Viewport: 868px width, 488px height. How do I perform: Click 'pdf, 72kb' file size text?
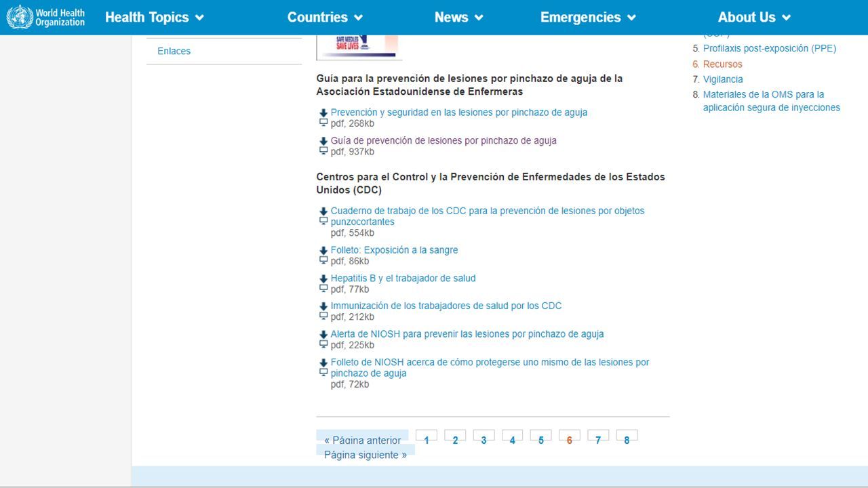[x=350, y=384]
